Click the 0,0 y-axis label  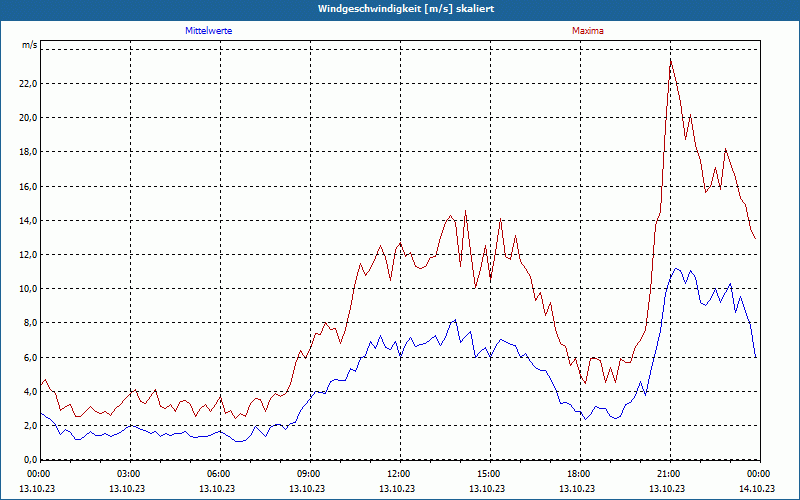coord(30,459)
